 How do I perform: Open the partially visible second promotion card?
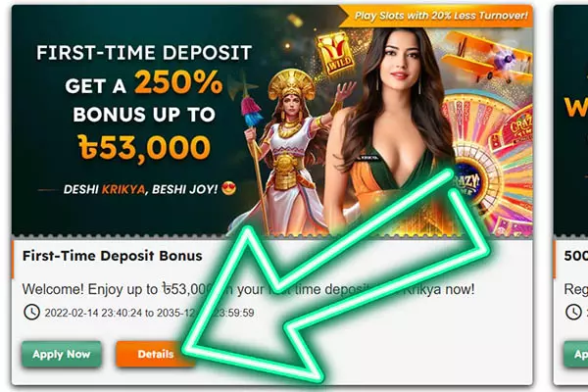coord(570,195)
